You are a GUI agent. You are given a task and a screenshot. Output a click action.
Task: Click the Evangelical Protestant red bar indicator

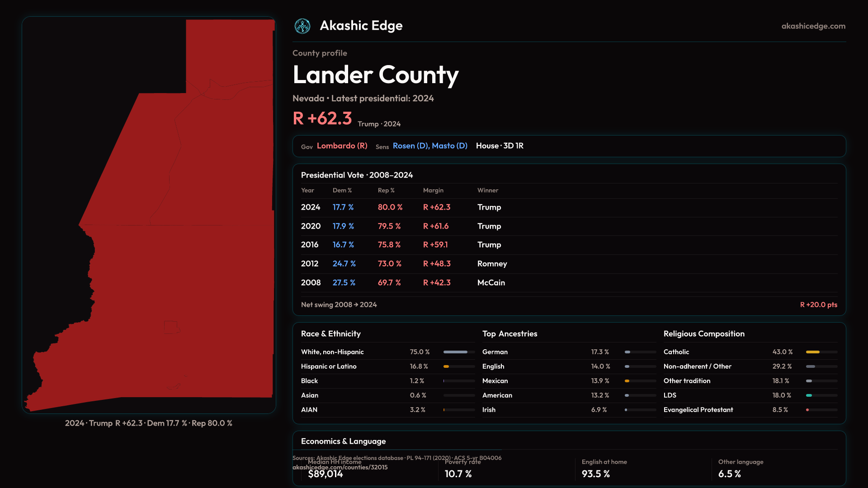pos(807,410)
